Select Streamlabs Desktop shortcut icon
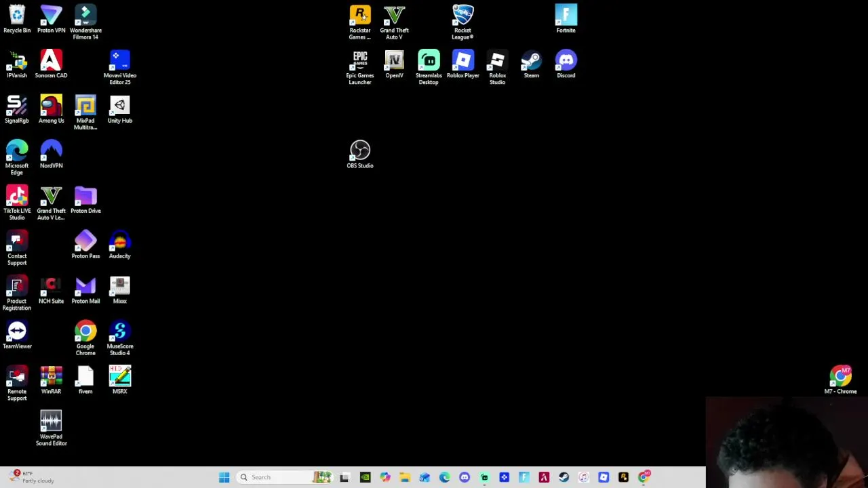868x488 pixels. 429,68
